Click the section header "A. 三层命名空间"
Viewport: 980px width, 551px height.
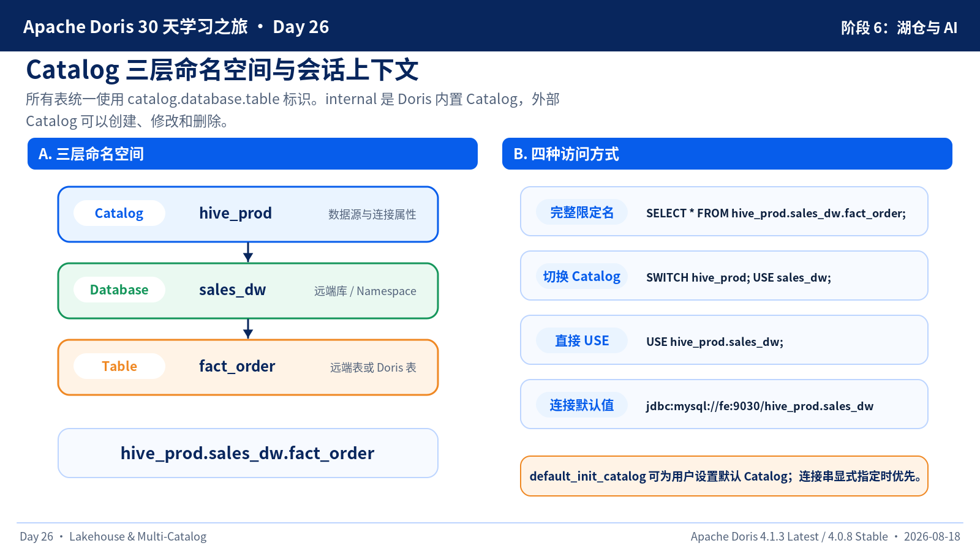point(252,154)
